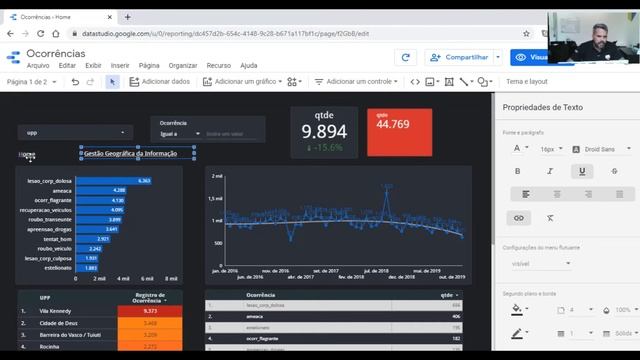Expand the Compartilhar arrow options
This screenshot has width=640, height=360.
tap(498, 58)
